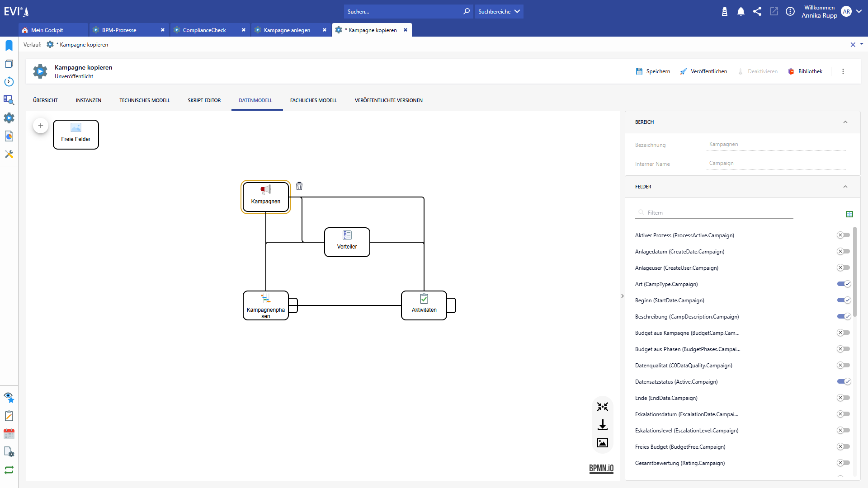Toggle the Ende (EndDate.Campaign) field switch
Screen dimensions: 868x488
point(843,398)
